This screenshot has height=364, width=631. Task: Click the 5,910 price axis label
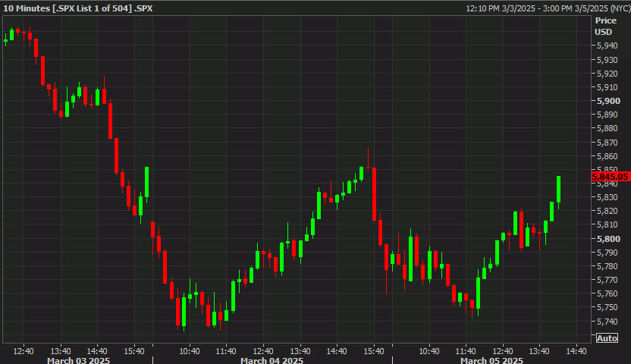click(607, 87)
